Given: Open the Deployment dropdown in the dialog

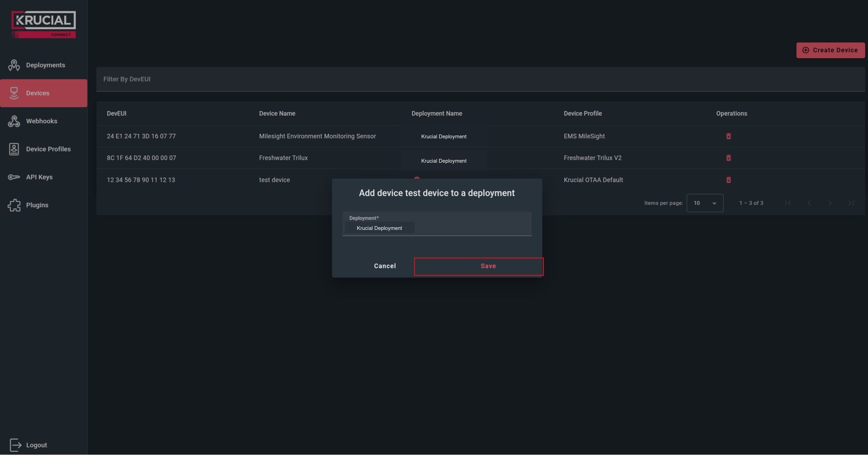Looking at the screenshot, I should (437, 228).
